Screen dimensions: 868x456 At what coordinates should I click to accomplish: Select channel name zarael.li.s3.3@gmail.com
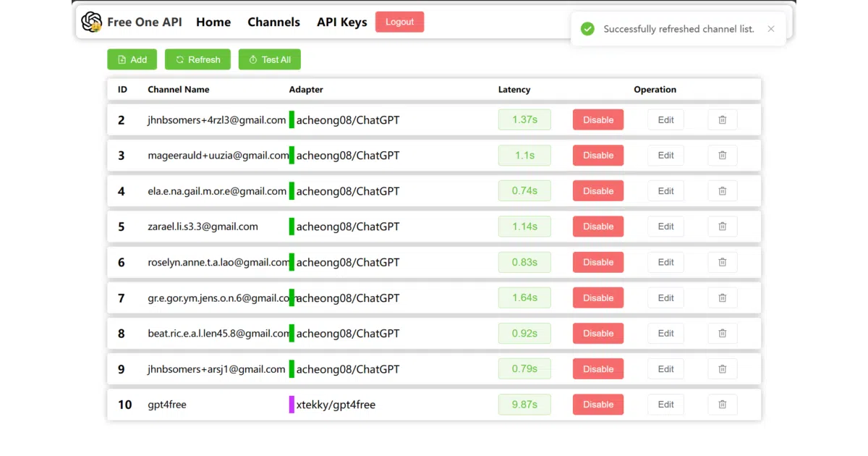pos(203,227)
